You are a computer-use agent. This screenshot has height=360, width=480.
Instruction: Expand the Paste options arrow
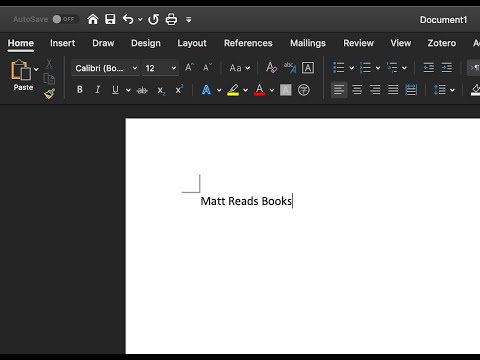click(36, 69)
